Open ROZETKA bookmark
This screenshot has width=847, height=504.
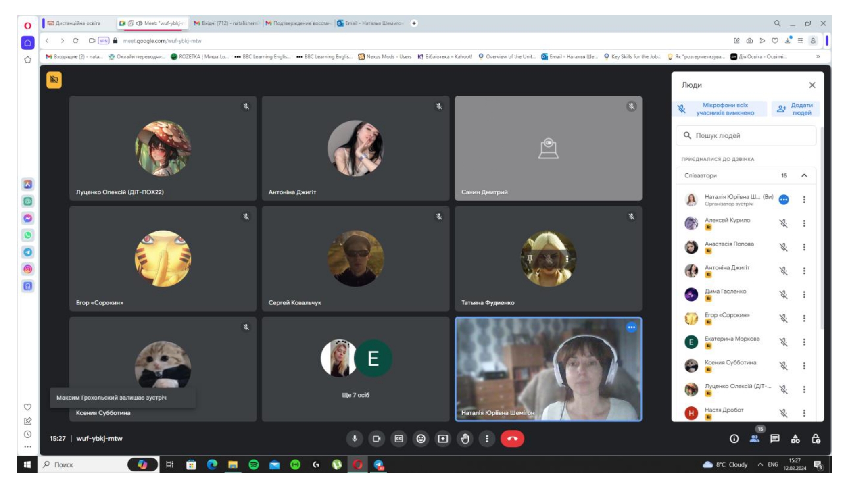[200, 57]
